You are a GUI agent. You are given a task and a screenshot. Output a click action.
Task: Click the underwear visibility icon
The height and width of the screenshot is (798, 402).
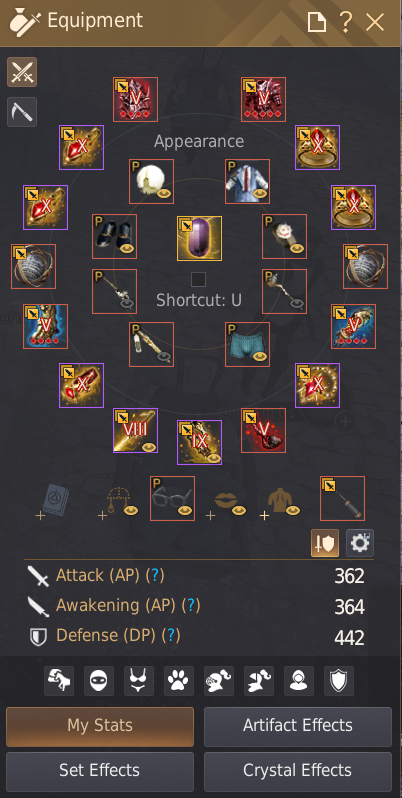click(x=139, y=680)
